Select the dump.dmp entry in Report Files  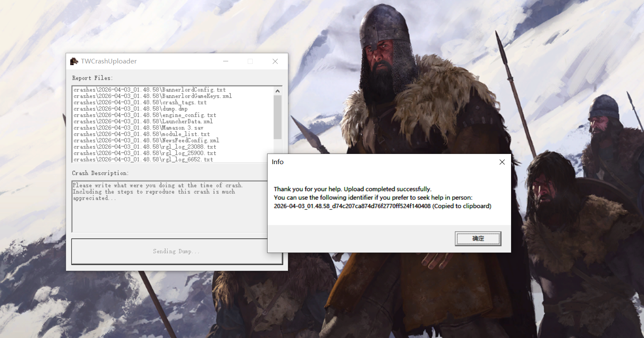coord(130,109)
